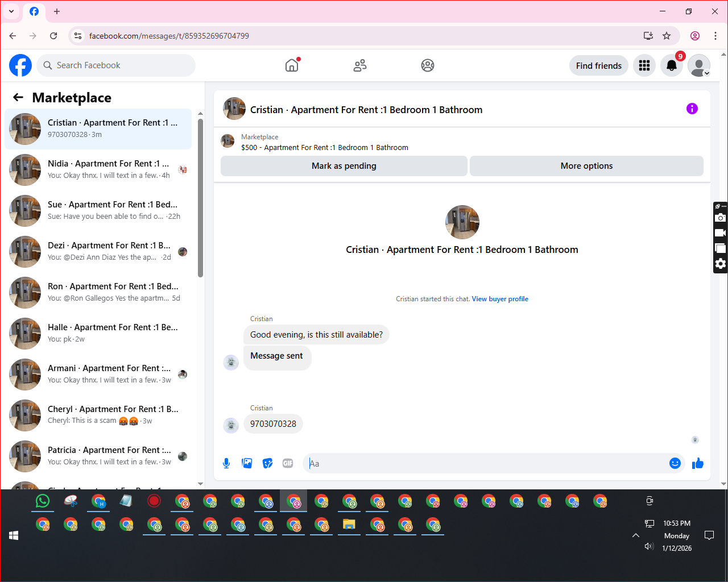Click 'Good evening, is this still available?' message
Viewport: 728px width, 582px height.
pyautogui.click(x=316, y=335)
